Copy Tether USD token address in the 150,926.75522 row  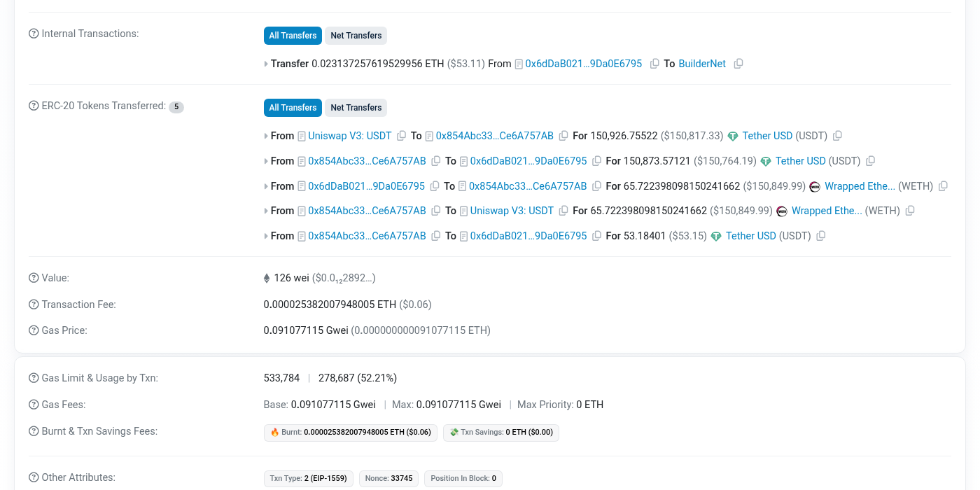tap(837, 136)
